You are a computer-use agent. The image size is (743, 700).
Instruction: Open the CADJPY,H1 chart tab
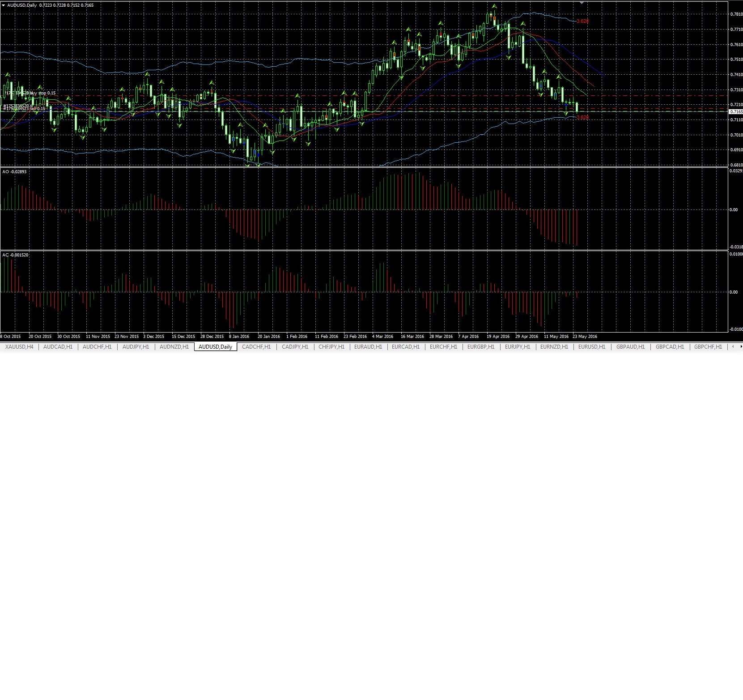coord(295,347)
